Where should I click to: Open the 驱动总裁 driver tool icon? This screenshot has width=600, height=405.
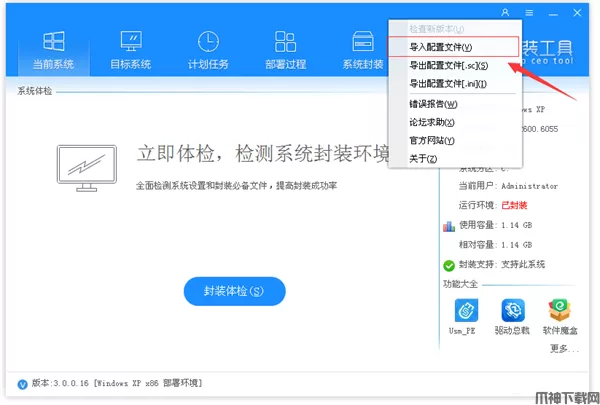click(x=513, y=310)
